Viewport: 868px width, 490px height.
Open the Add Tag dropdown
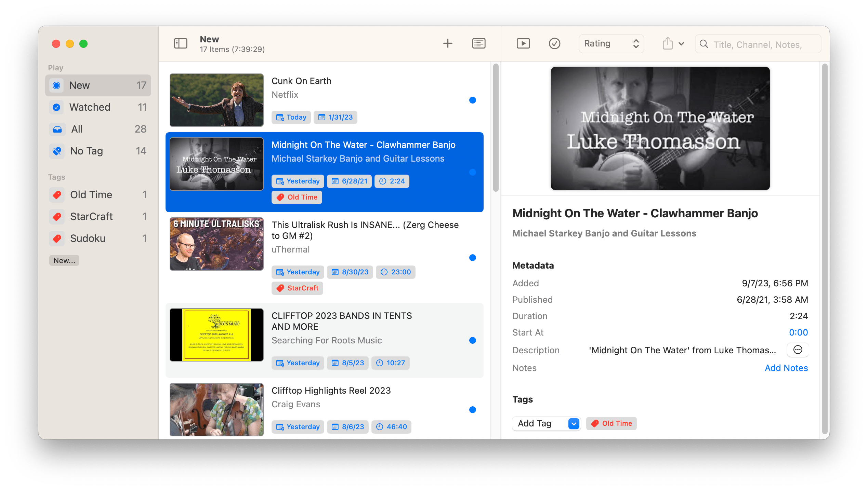(546, 423)
